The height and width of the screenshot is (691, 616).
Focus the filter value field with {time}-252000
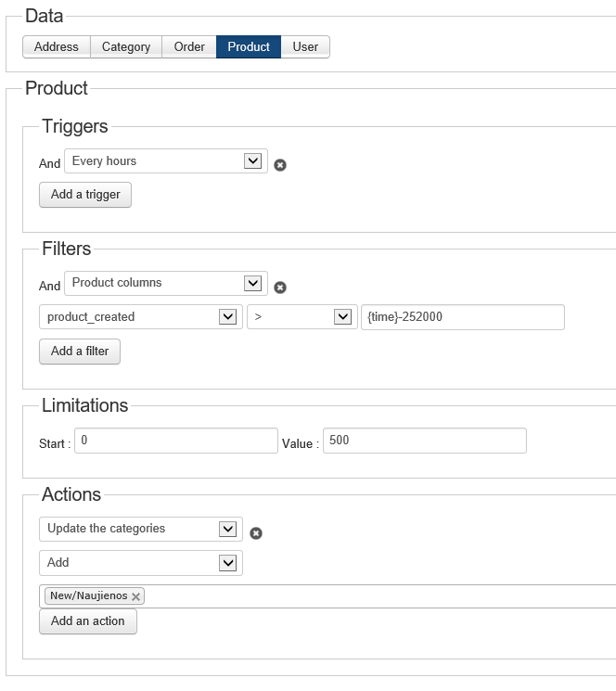(x=463, y=317)
